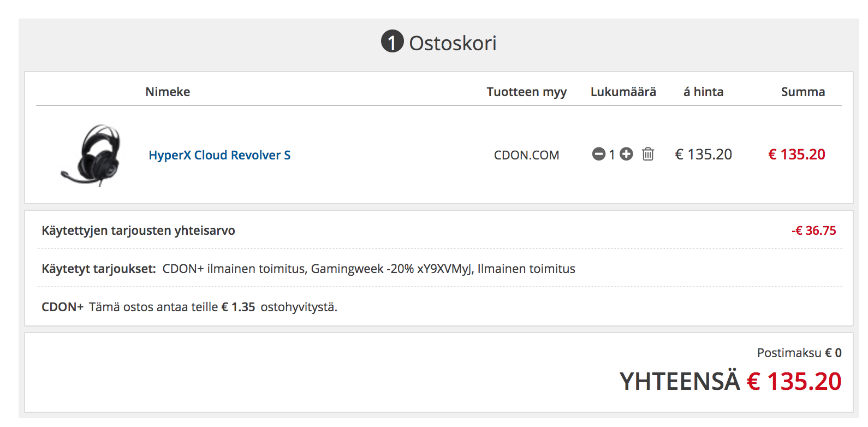Click Käytettyjen tarjousten yhteisarvo label
Screen dimensions: 868x427
click(x=138, y=230)
